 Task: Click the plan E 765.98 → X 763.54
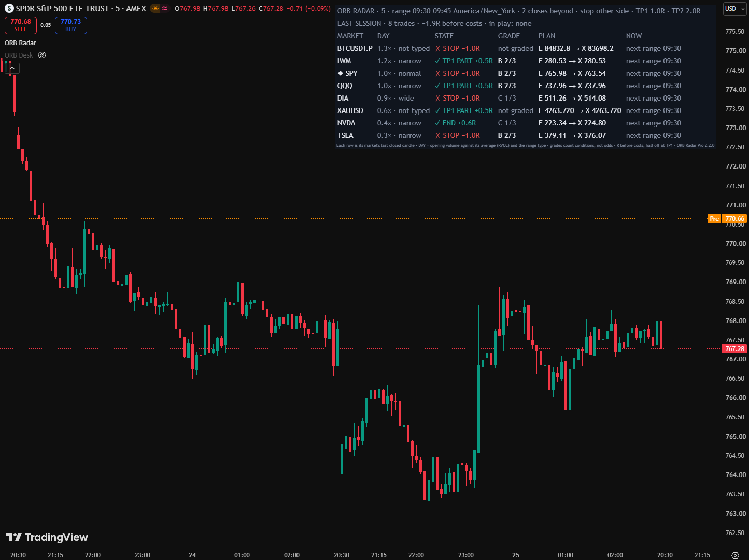tap(572, 73)
